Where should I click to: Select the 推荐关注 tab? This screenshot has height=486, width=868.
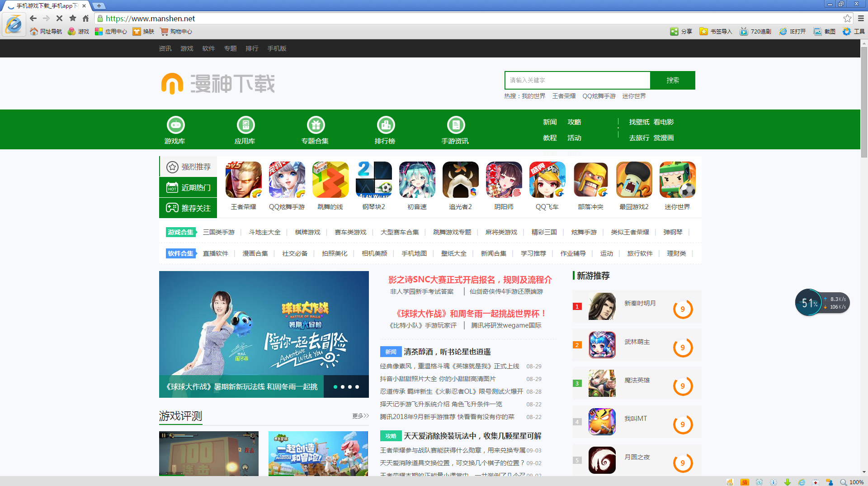coord(188,208)
